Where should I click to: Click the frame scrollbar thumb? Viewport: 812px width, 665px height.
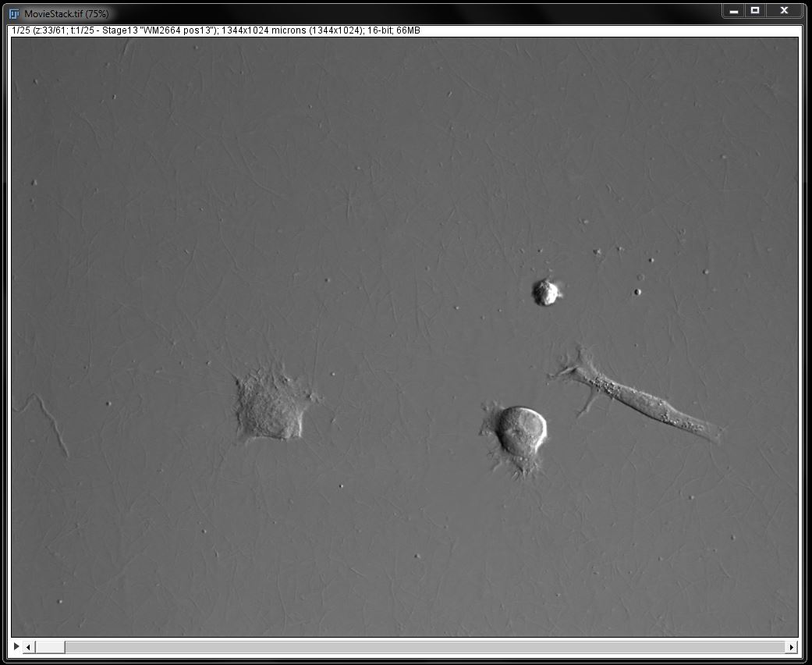[50, 647]
